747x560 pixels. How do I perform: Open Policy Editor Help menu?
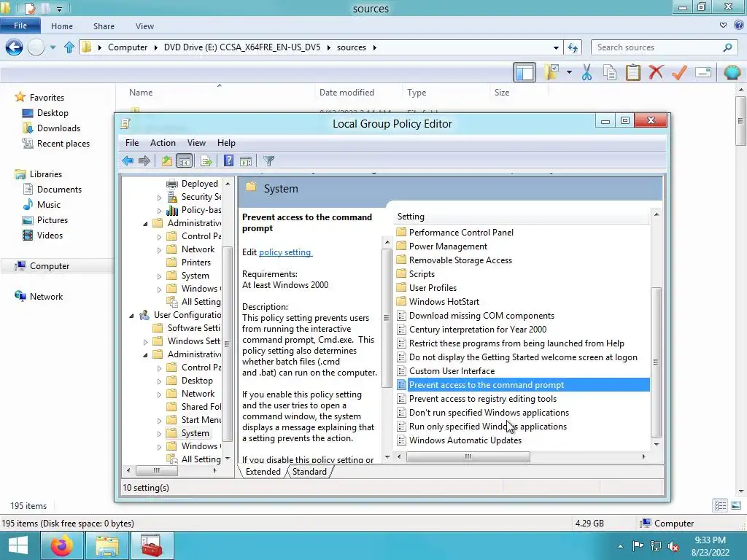coord(226,143)
